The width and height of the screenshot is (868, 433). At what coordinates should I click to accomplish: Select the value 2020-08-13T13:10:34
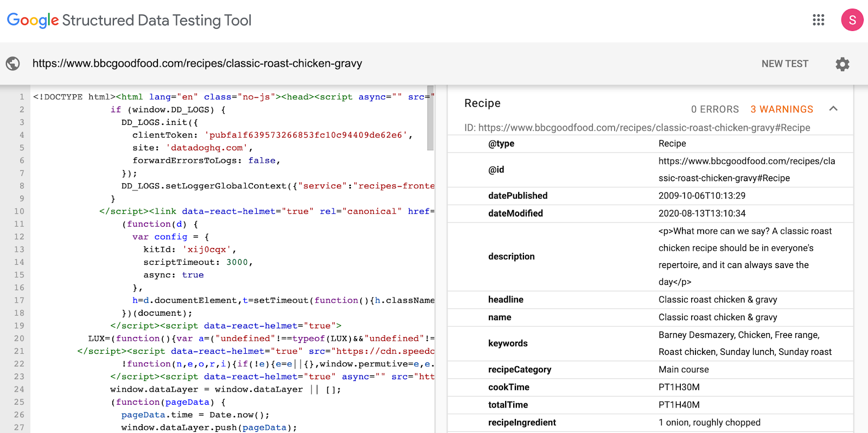[702, 213]
